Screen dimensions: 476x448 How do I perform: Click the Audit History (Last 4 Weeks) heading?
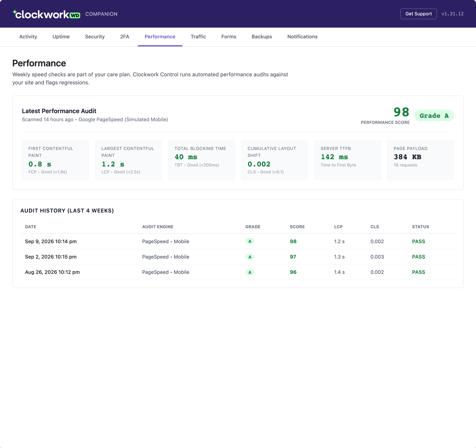tap(67, 211)
